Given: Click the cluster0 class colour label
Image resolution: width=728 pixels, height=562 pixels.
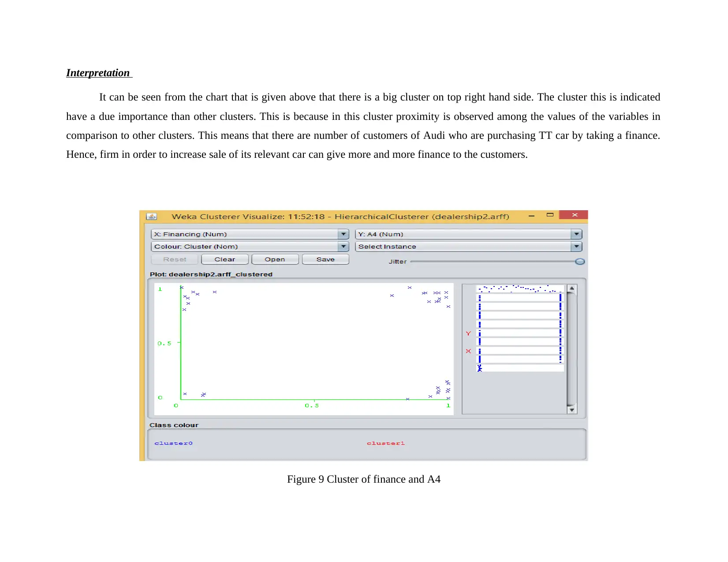Looking at the screenshot, I should tap(173, 443).
